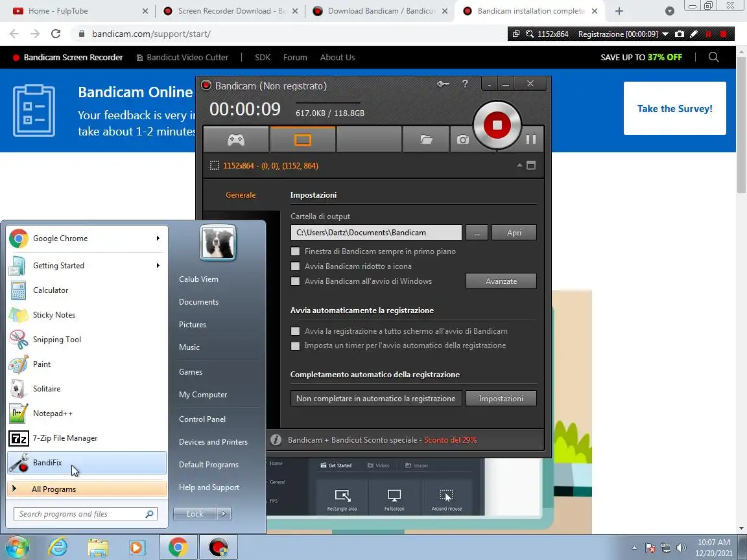
Task: Open Devices and Printers in Start menu
Action: tap(213, 442)
